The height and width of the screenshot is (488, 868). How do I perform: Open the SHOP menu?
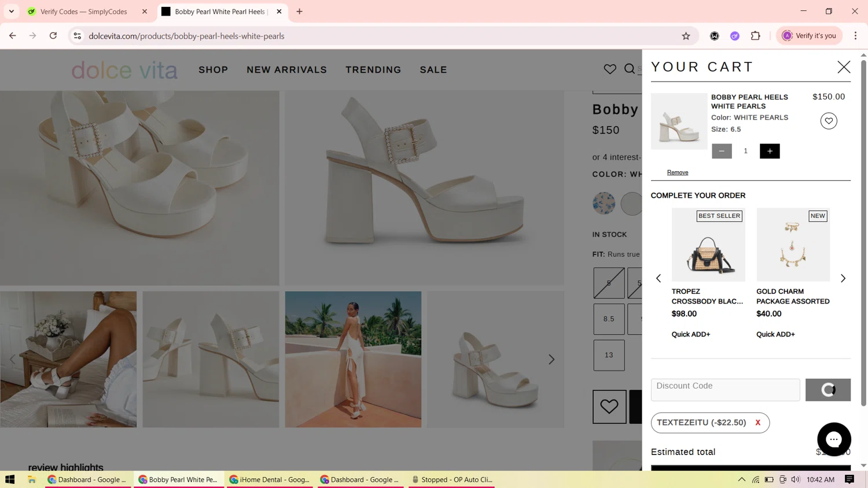click(214, 69)
